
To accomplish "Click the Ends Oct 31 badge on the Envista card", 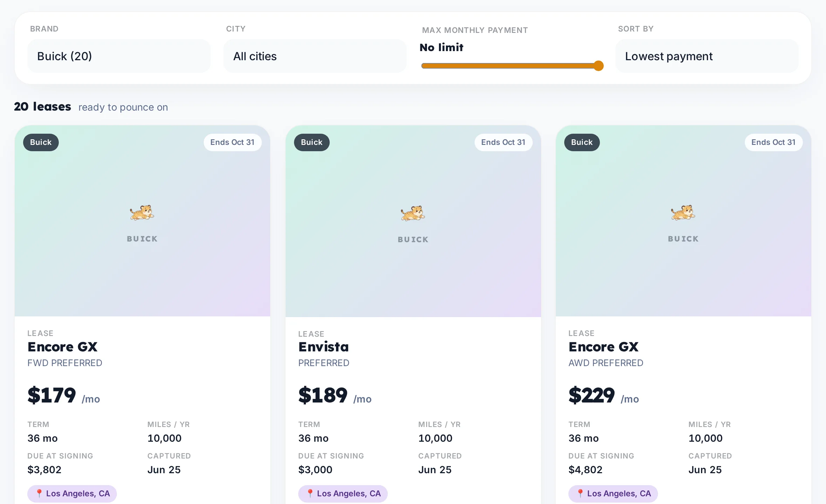I will tap(503, 142).
